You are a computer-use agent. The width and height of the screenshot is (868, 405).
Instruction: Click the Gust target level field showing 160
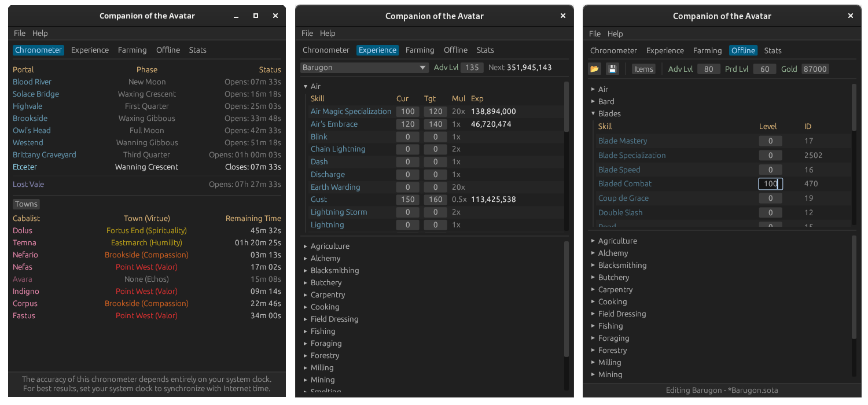435,200
